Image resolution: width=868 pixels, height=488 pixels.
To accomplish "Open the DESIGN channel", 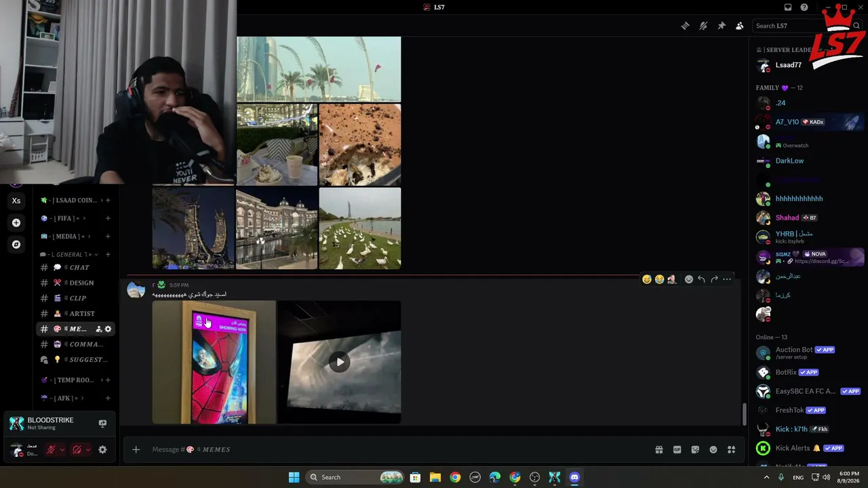I will 75,283.
